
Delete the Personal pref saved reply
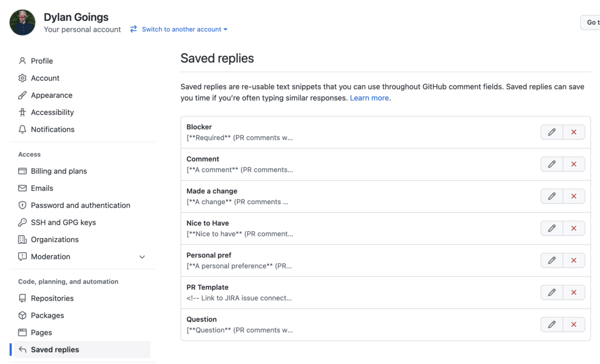(573, 260)
